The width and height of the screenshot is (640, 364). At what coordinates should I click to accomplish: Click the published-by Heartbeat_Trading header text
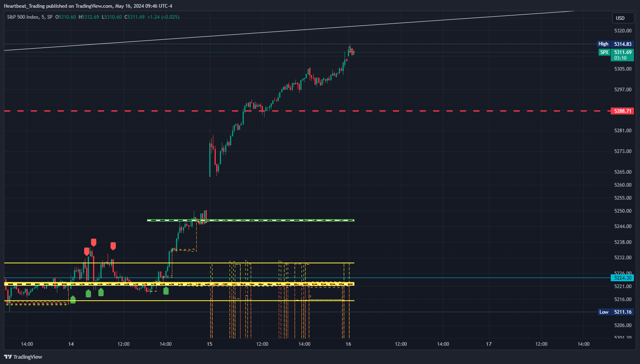tap(88, 6)
